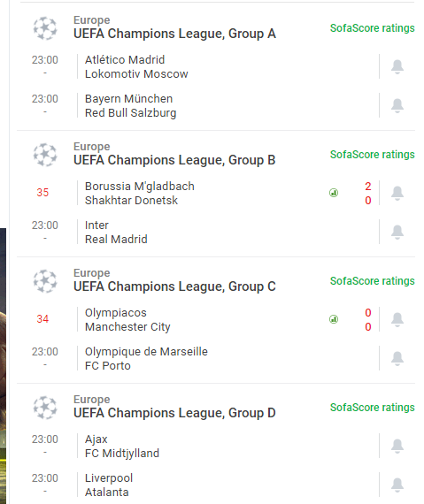Click bell icon for Olympique de Marseille match

397,358
